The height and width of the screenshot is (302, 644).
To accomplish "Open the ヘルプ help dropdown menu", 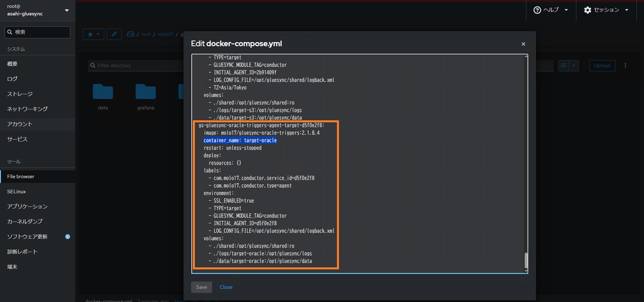I will pyautogui.click(x=551, y=10).
